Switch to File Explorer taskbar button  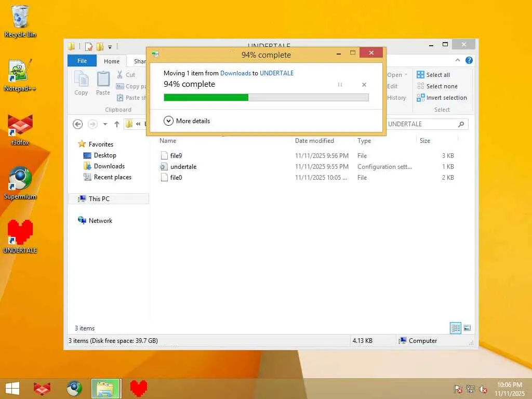pos(106,389)
